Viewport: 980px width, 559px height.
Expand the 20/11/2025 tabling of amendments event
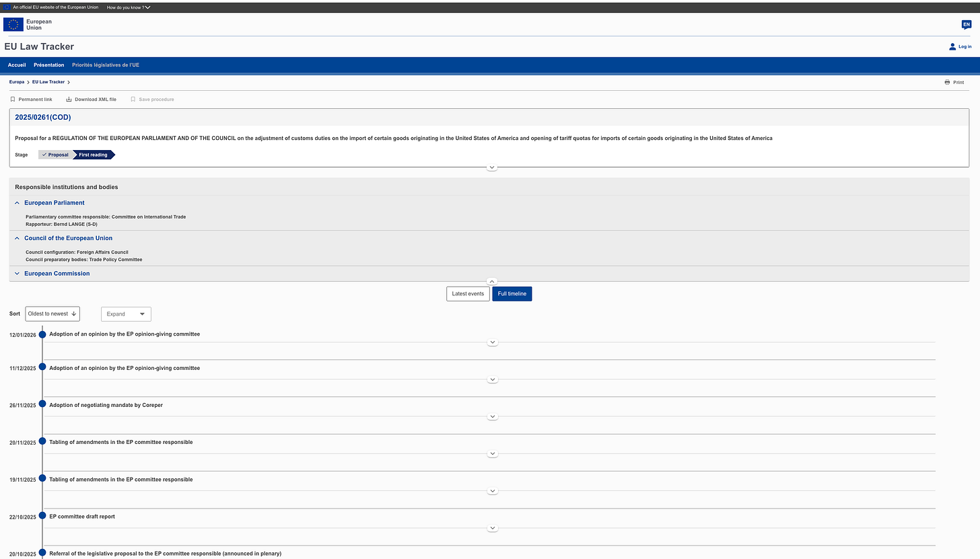coord(493,453)
